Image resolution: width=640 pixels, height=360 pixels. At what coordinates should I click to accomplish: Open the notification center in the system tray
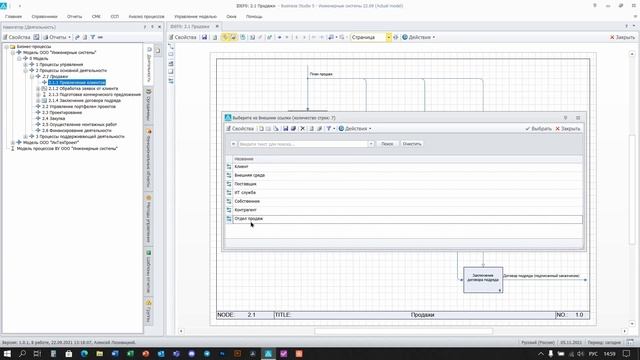pyautogui.click(x=627, y=353)
